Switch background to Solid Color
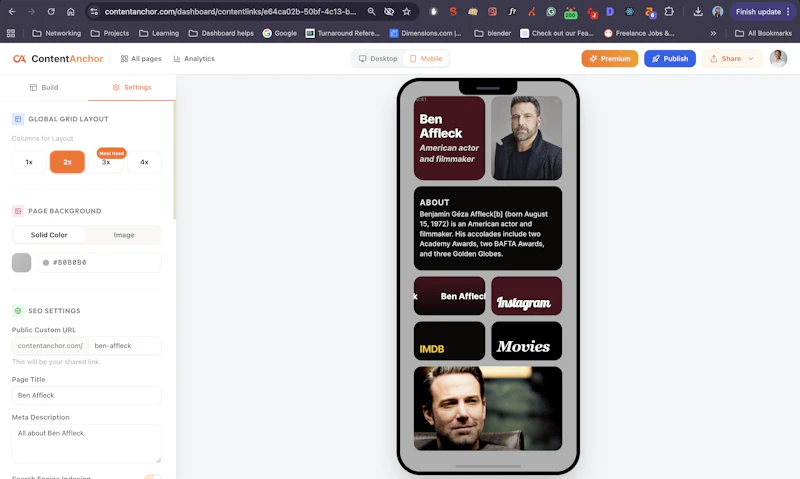 (49, 235)
